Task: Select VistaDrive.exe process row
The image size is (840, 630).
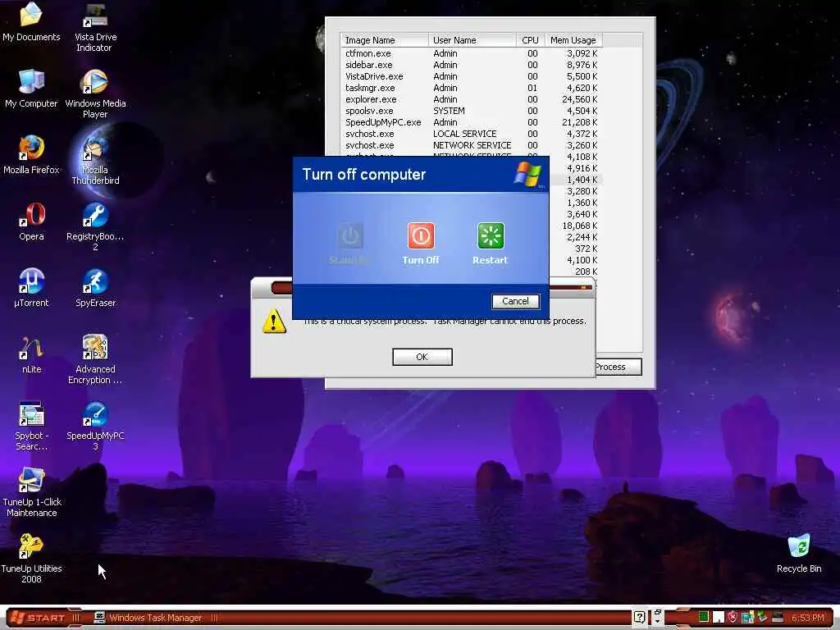Action: click(472, 76)
